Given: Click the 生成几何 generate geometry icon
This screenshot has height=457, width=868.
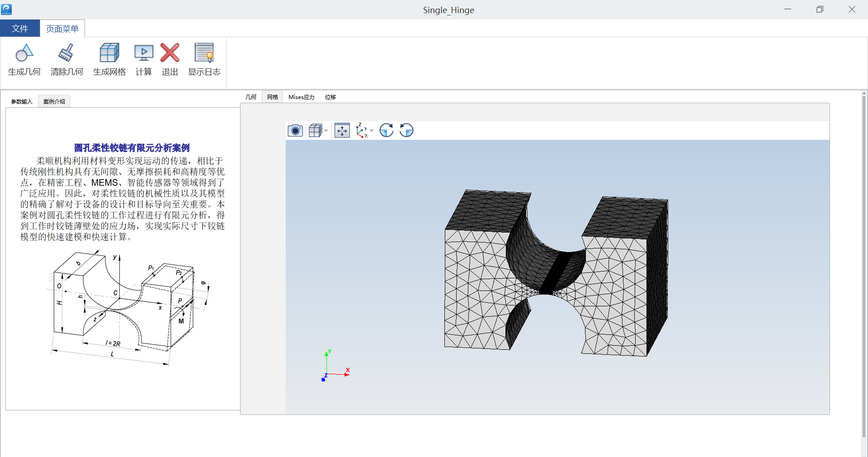Looking at the screenshot, I should 24,53.
